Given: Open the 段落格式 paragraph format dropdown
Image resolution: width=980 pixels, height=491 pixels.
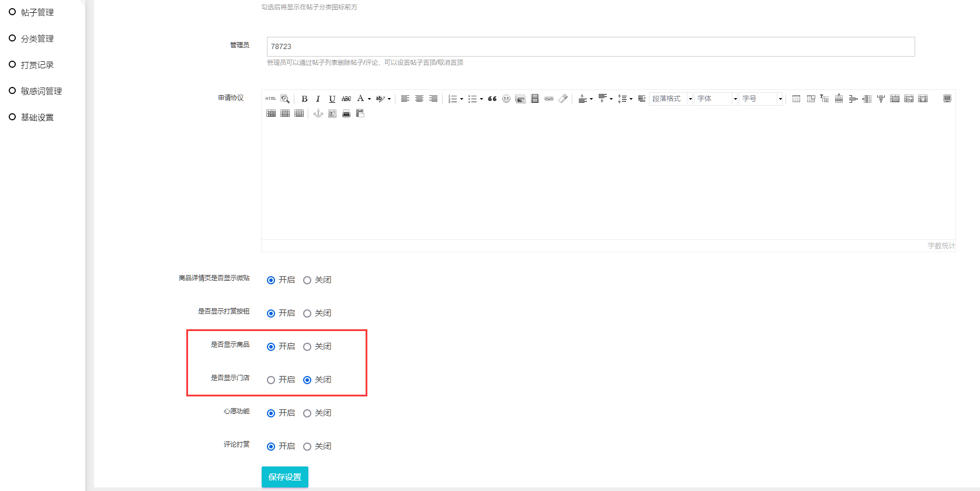Looking at the screenshot, I should pos(671,99).
